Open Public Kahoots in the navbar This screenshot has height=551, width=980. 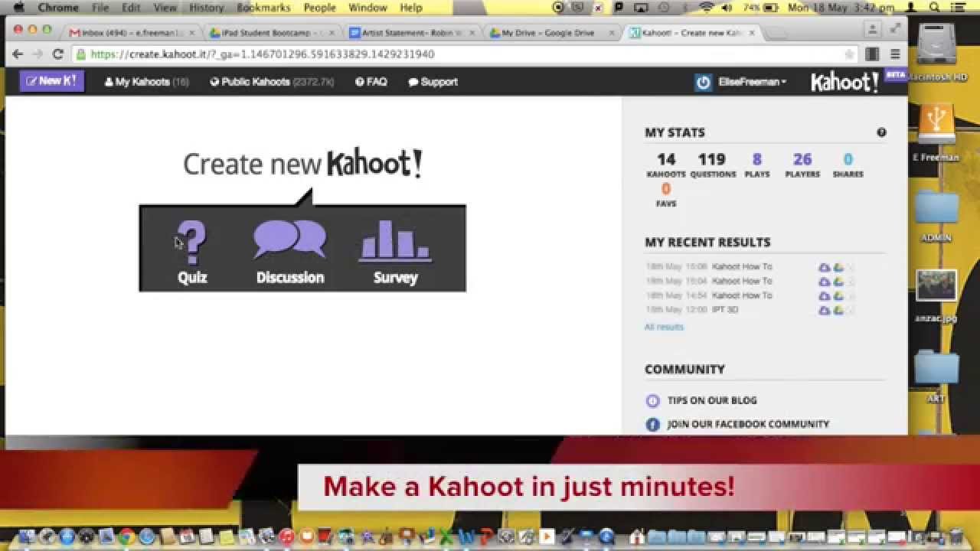[272, 82]
